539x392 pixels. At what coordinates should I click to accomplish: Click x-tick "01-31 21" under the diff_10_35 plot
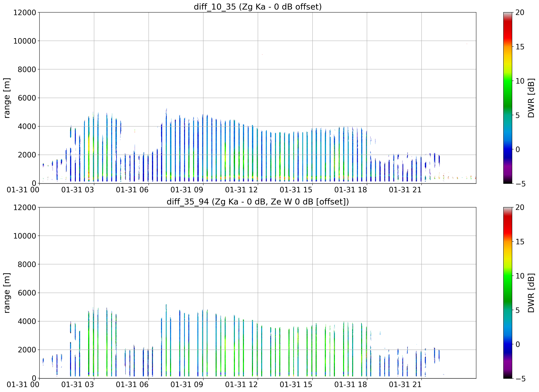pos(405,190)
